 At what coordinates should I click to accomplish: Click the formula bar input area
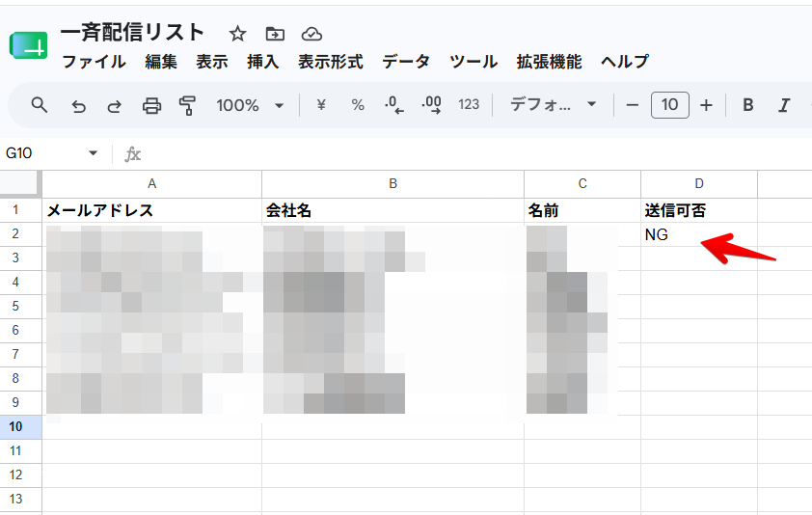[476, 154]
